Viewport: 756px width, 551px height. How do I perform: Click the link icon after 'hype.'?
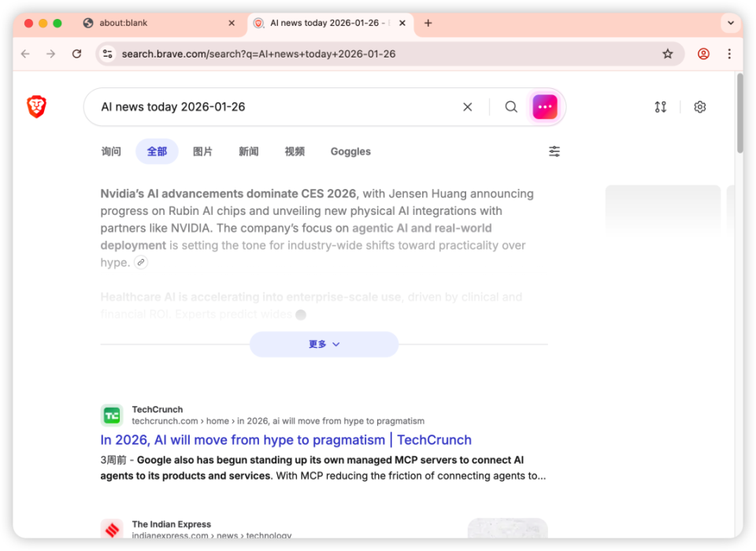(x=141, y=262)
